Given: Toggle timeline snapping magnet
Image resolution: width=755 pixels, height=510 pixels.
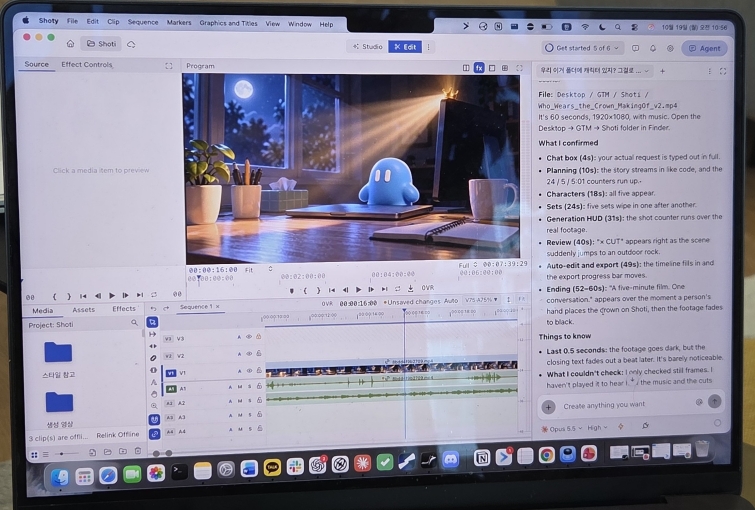Looking at the screenshot, I should click(x=154, y=419).
